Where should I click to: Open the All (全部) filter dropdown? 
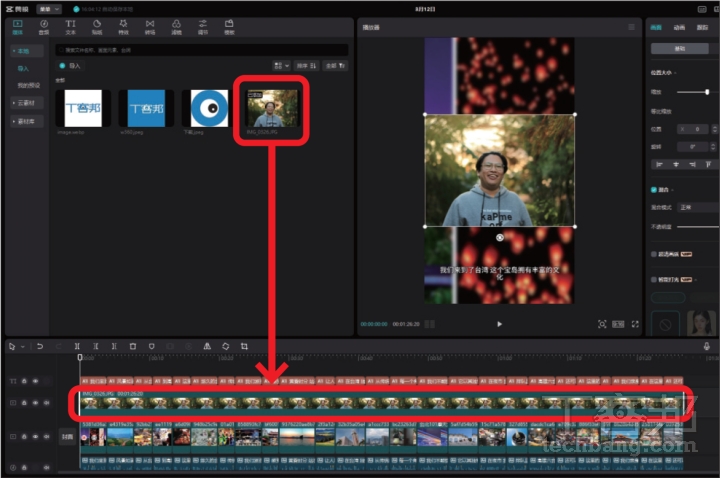pyautogui.click(x=335, y=66)
